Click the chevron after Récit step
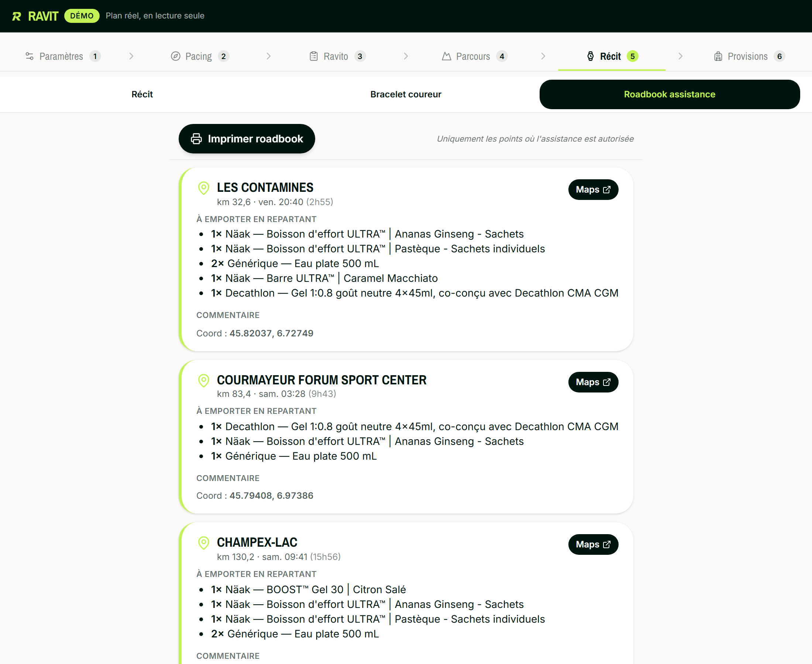The width and height of the screenshot is (812, 664). pyautogui.click(x=680, y=56)
